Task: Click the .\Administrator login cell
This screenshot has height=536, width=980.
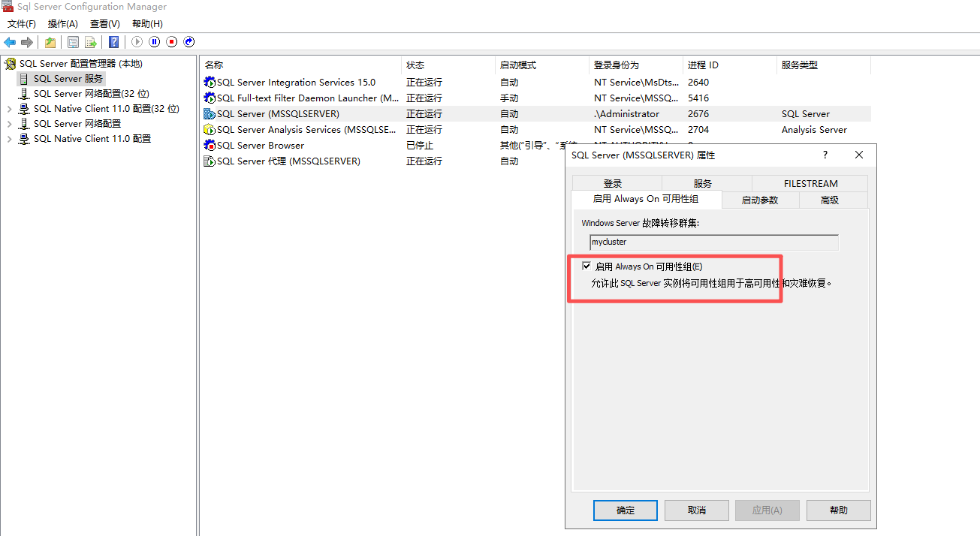Action: (626, 114)
